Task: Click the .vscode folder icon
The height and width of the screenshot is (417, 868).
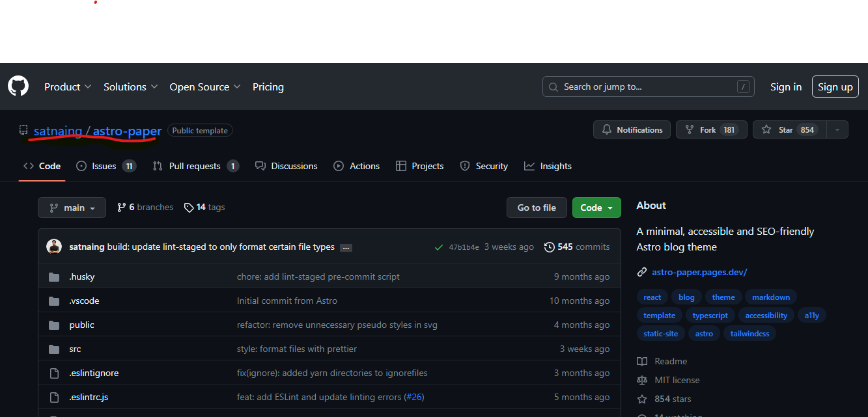Action: pos(54,301)
